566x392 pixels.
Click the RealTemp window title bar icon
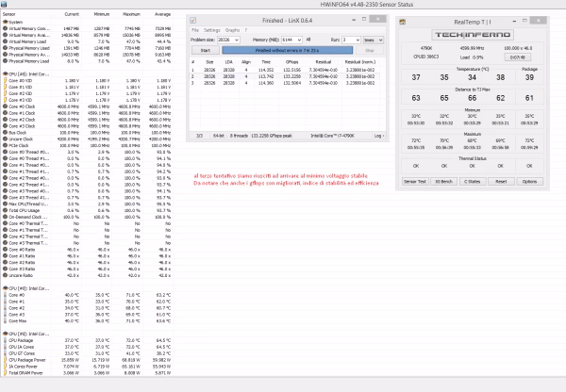pyautogui.click(x=402, y=22)
